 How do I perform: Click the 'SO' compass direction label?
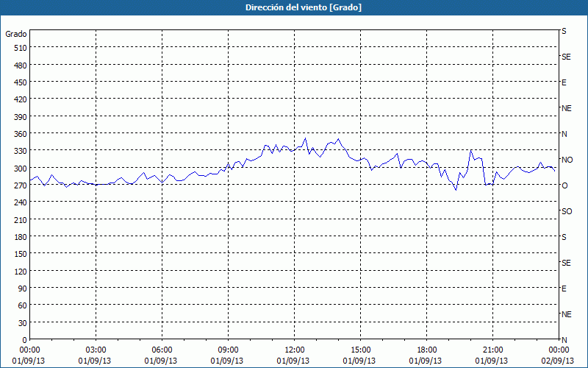point(567,211)
